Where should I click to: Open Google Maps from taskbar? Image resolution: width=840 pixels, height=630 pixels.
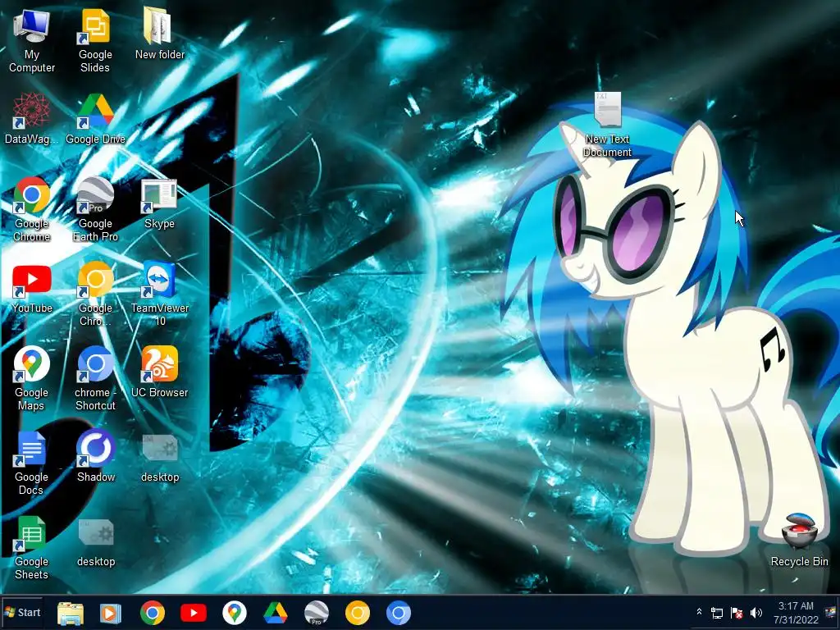click(234, 613)
